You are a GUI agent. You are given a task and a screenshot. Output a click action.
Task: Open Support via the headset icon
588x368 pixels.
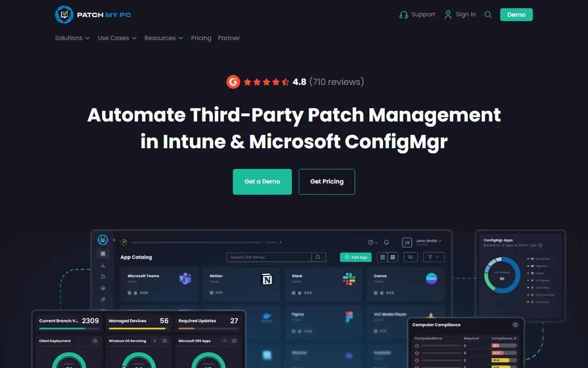pyautogui.click(x=404, y=14)
